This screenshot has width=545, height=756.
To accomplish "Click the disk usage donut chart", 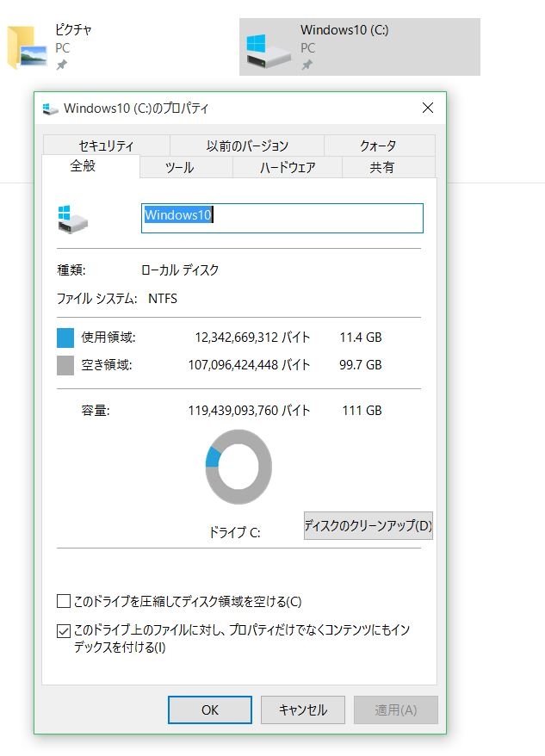I will tap(238, 467).
